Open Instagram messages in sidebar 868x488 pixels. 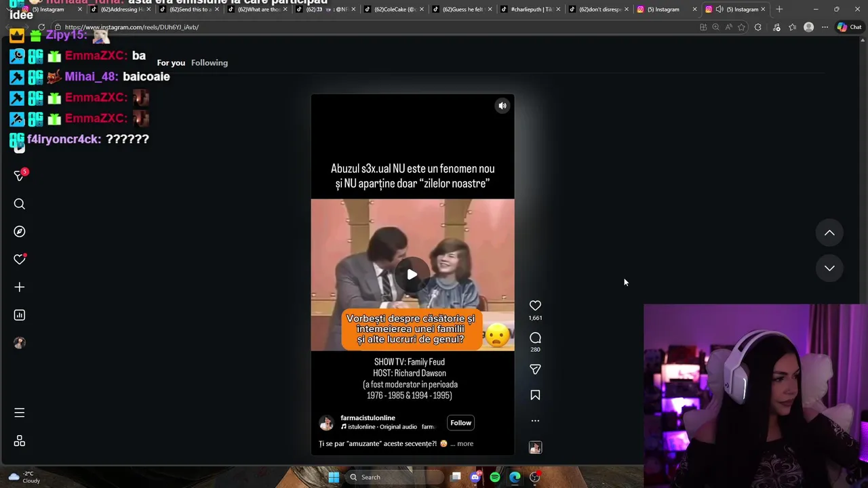click(x=20, y=176)
